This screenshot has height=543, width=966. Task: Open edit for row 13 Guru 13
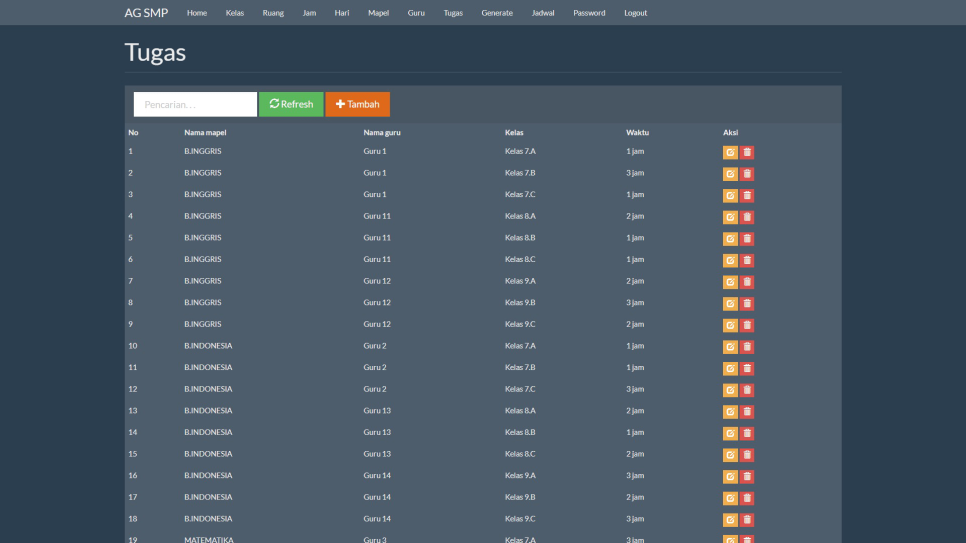click(x=730, y=412)
